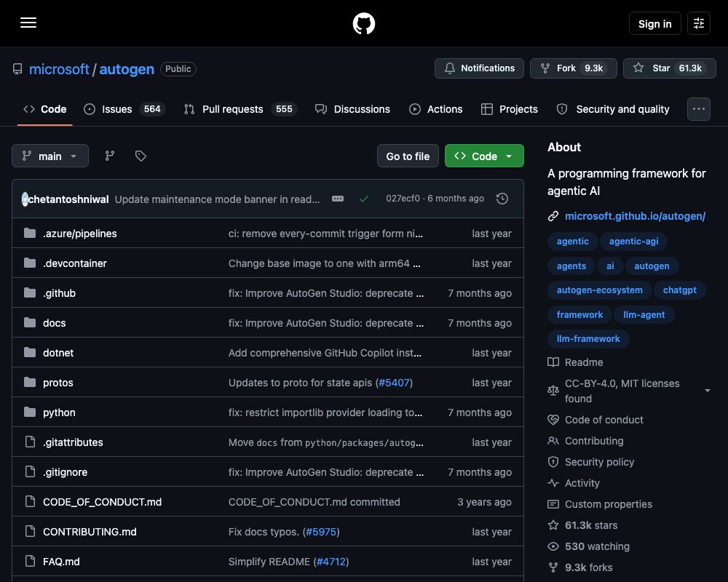Click the GitHub Octocat logo
Screen dimensions: 728x582
click(x=363, y=23)
